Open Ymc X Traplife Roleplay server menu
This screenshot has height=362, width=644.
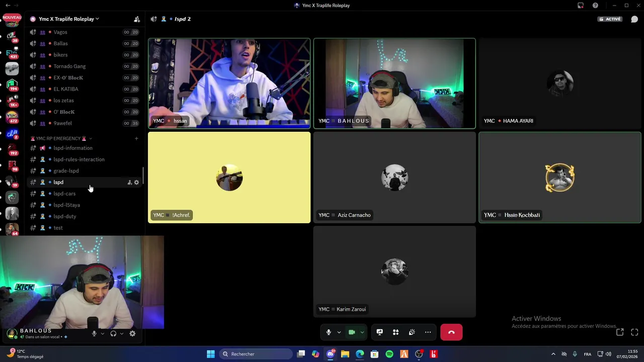[69, 19]
